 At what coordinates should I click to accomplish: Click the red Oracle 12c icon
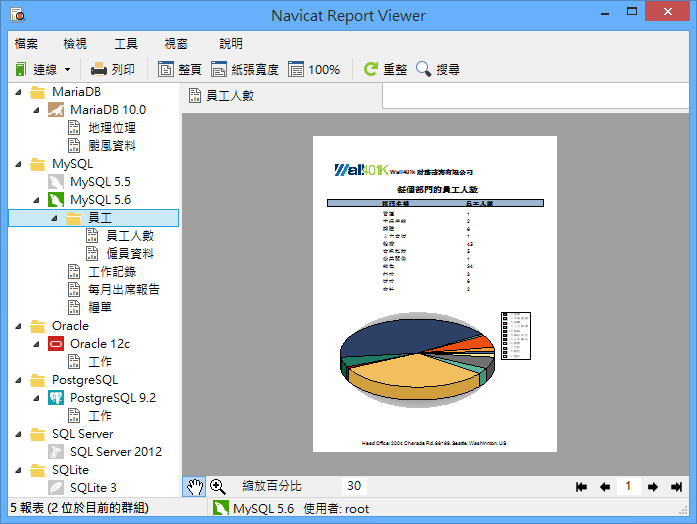(56, 344)
